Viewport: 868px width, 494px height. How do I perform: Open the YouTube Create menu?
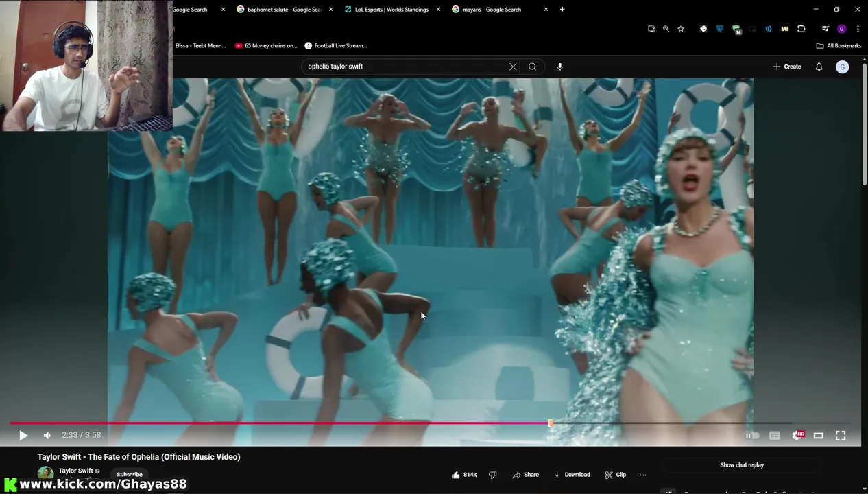(x=787, y=67)
